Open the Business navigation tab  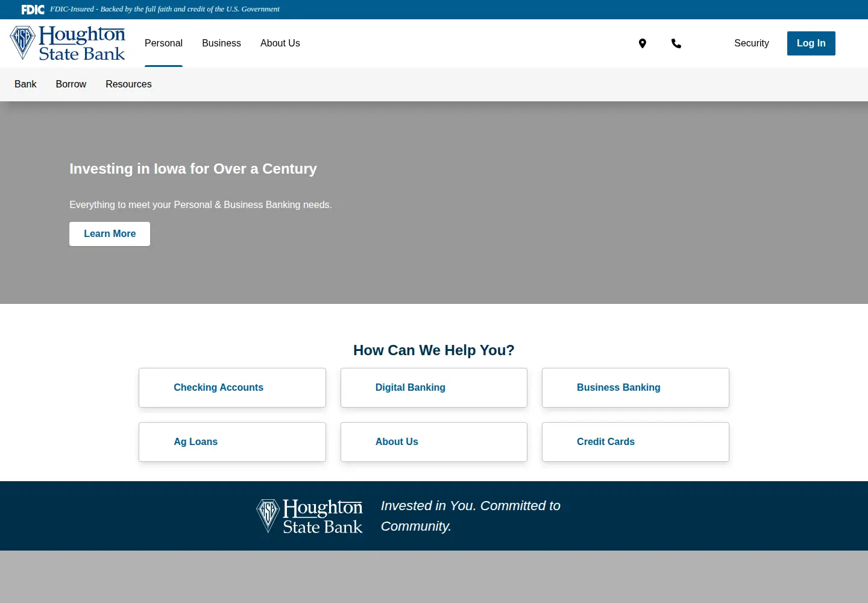coord(221,43)
